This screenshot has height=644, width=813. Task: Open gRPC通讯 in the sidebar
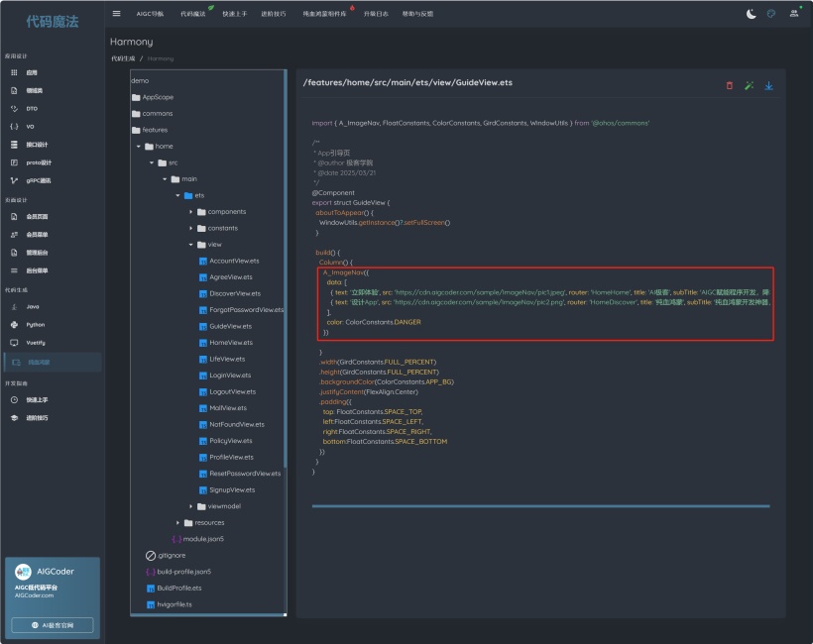(38, 180)
